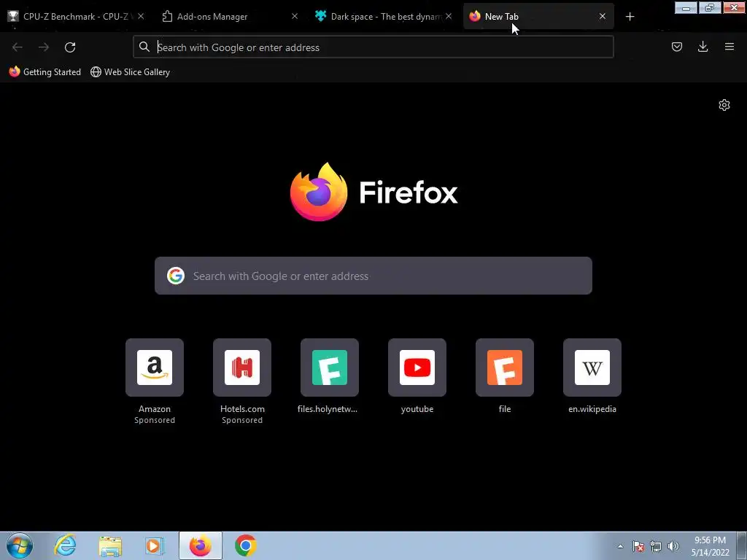This screenshot has width=747, height=560.
Task: Switch to CPU-Z Benchmark tab
Action: (x=76, y=17)
